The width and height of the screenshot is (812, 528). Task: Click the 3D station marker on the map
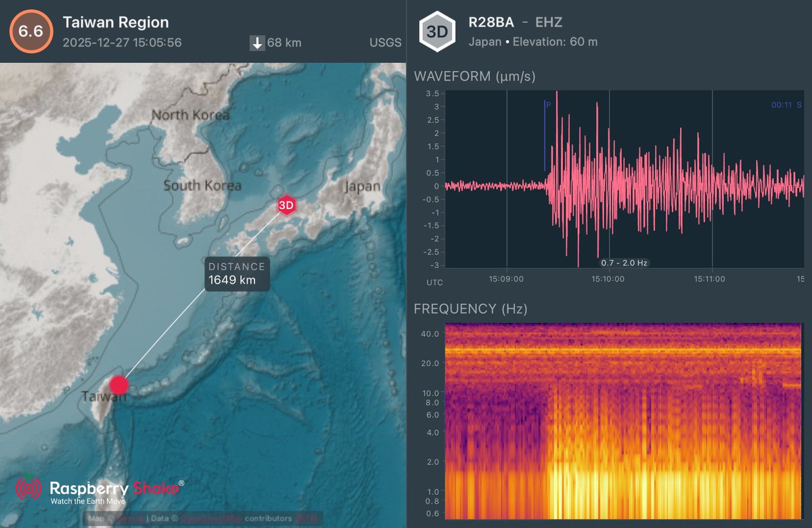tap(286, 204)
